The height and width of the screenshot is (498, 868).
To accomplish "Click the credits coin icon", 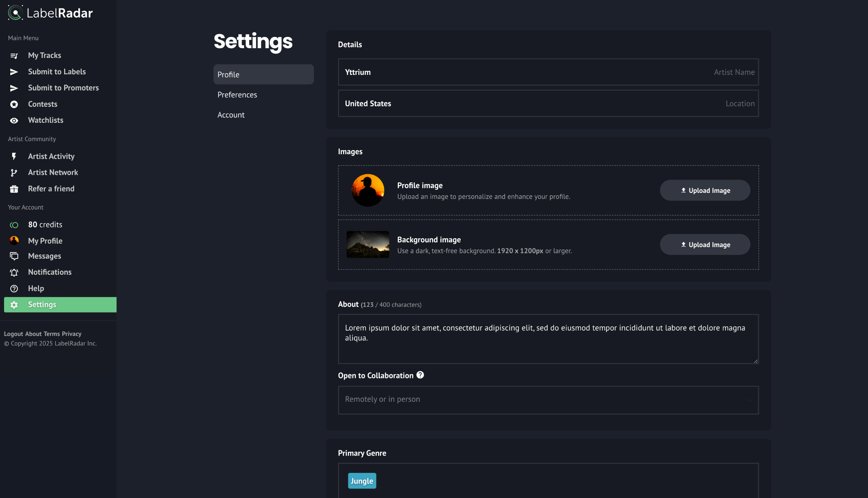I will (x=14, y=225).
